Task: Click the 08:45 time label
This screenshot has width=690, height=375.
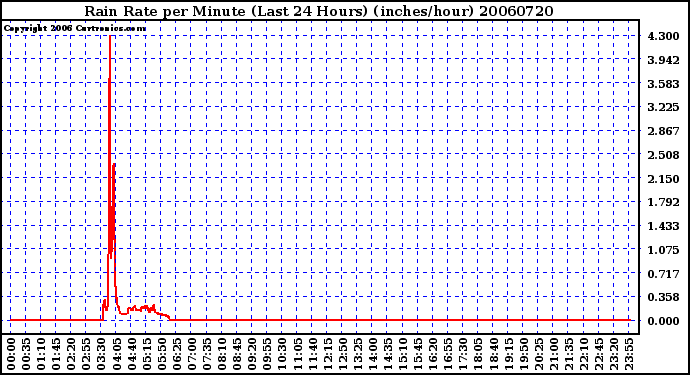Action: click(237, 354)
